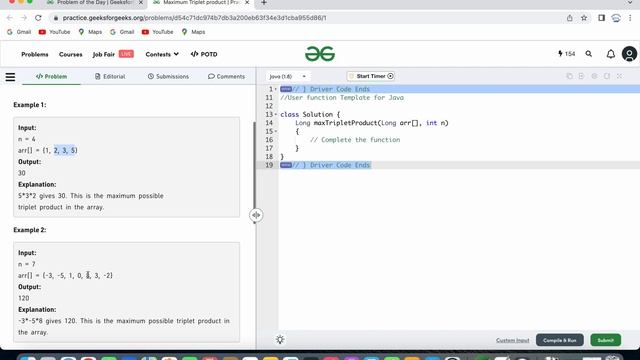Switch to the Submissions tab
Viewport: 640px width, 360px height.
click(x=168, y=76)
